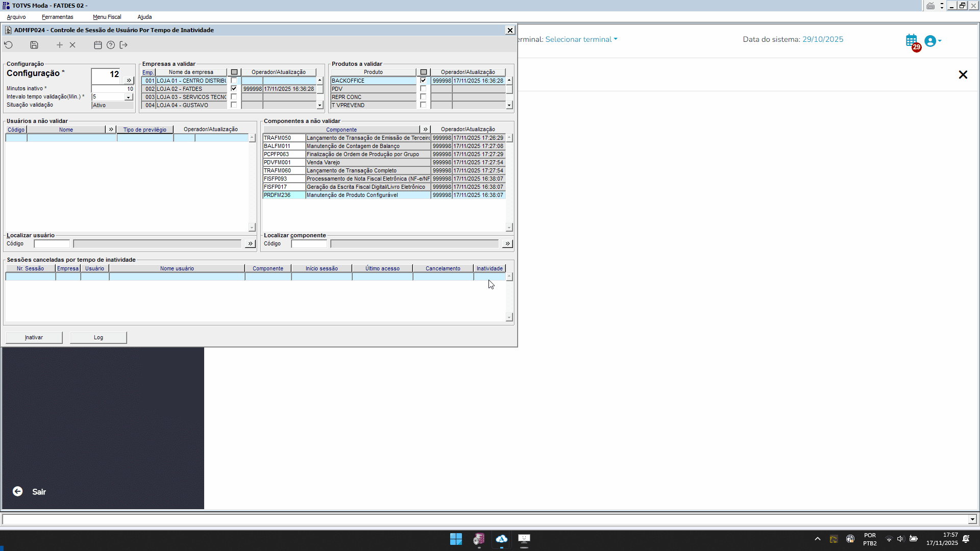Click the Inativar button
Viewport: 980px width, 551px height.
(34, 337)
